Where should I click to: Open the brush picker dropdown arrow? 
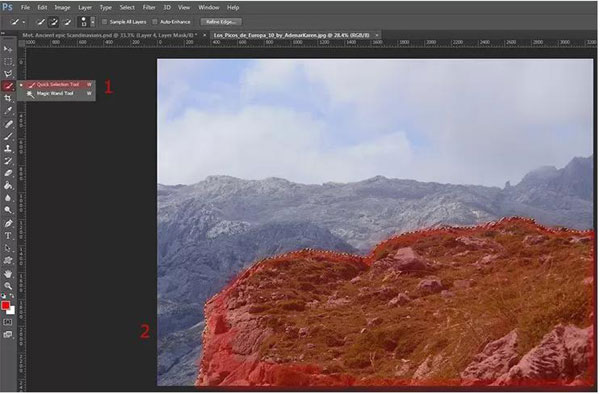pos(92,22)
